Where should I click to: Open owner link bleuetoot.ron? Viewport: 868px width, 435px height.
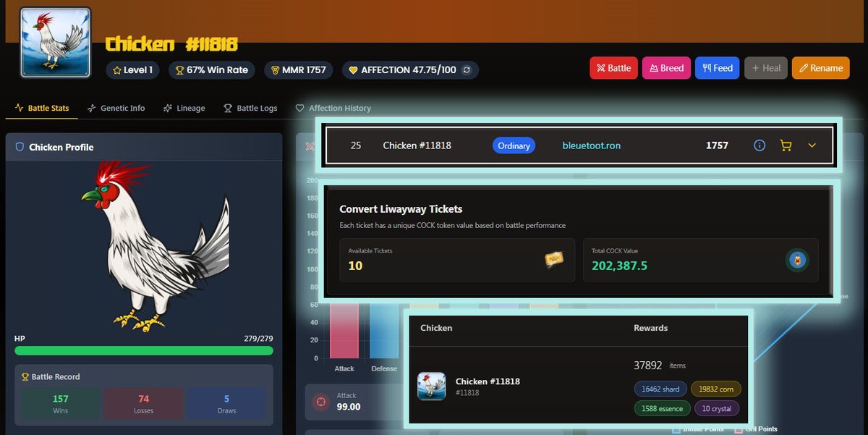(592, 145)
